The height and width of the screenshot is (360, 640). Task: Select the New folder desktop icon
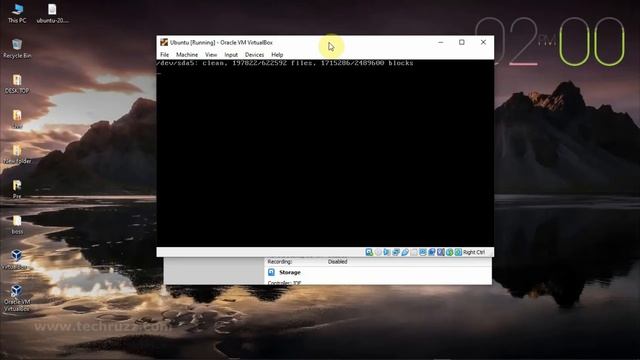(x=17, y=154)
